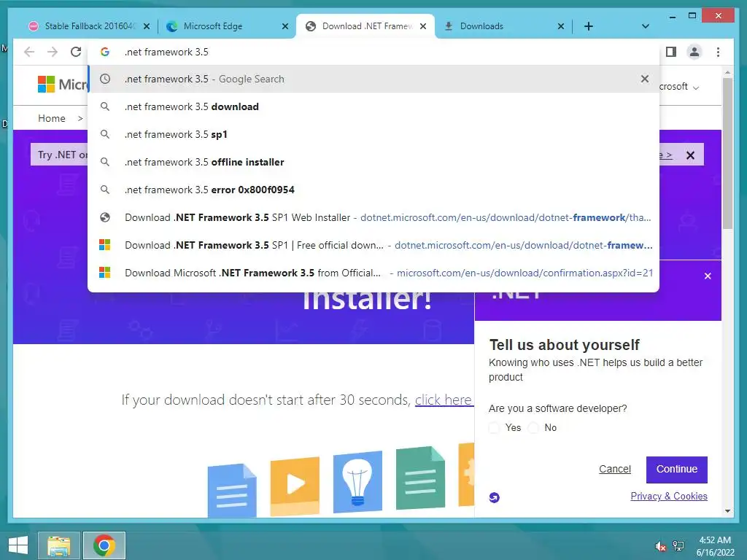This screenshot has height=560, width=747.
Task: Click Chrome icon on taskbar
Action: (x=104, y=545)
